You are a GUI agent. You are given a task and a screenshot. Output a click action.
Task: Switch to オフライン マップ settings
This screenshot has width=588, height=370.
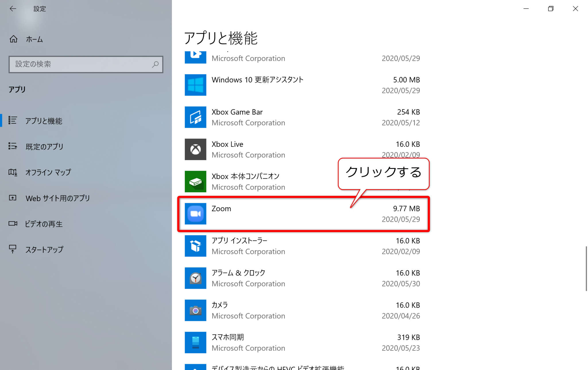click(x=48, y=172)
